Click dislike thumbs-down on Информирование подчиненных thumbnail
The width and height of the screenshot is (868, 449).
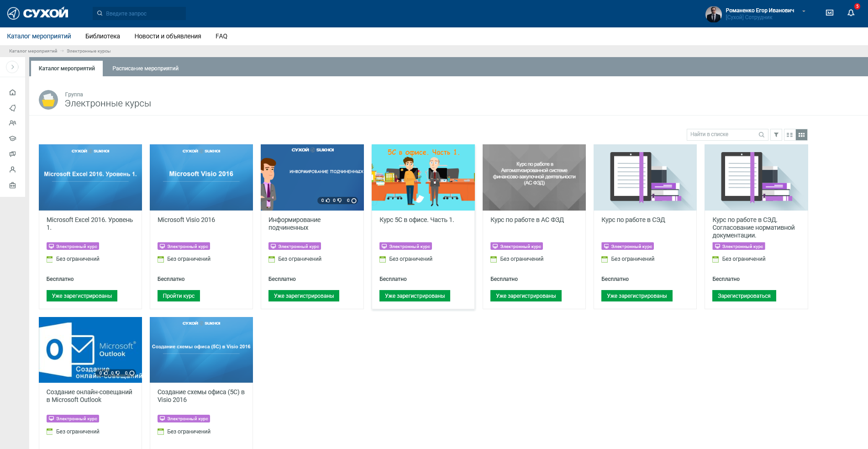(339, 201)
